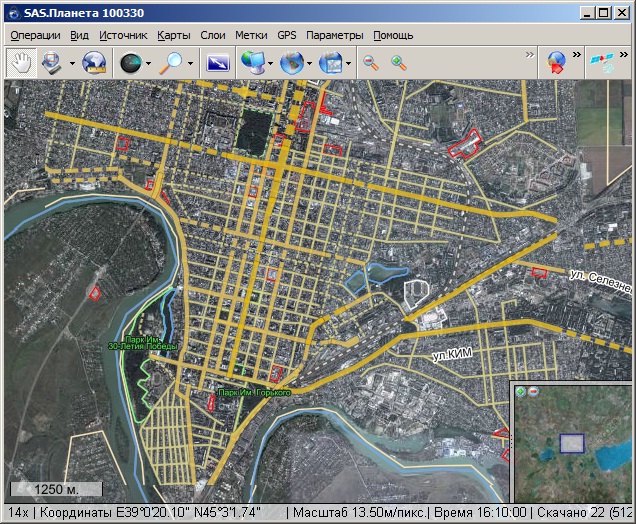
Task: Click the dark round compass toolbar icon
Action: 130,62
